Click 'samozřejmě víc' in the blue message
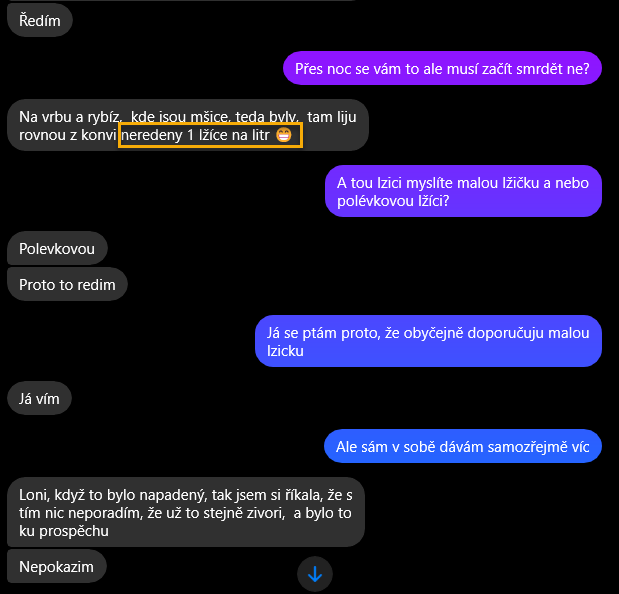The width and height of the screenshot is (619, 594). (538, 447)
